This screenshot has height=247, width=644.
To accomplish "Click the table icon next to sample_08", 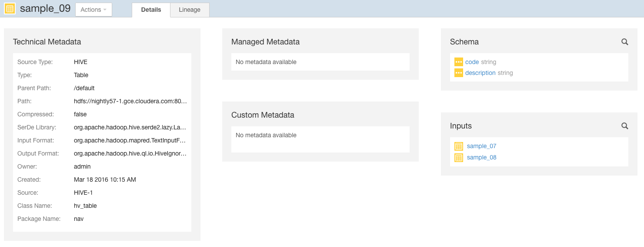I will [458, 158].
